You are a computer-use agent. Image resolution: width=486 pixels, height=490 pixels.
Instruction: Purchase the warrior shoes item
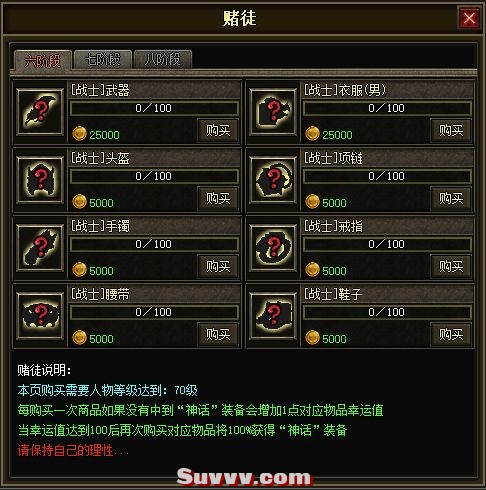451,334
